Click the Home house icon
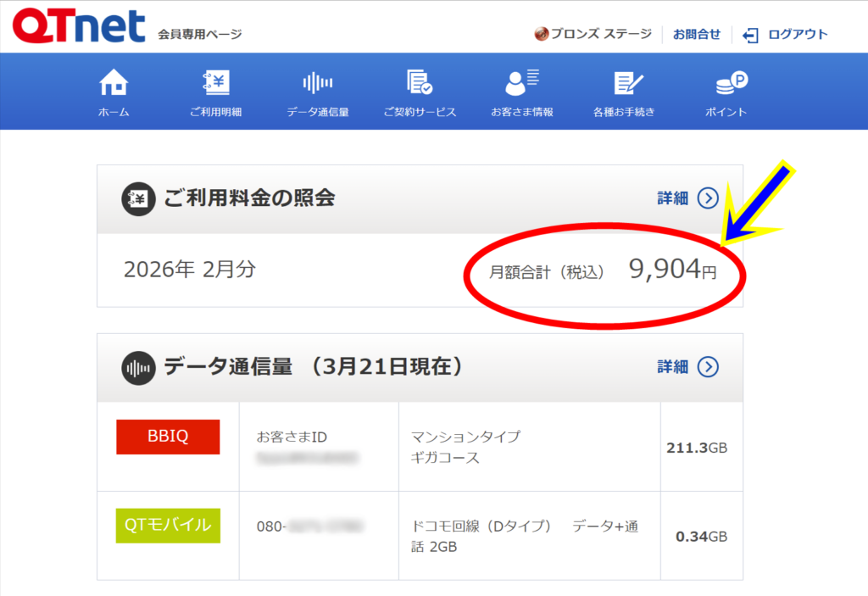Image resolution: width=868 pixels, height=596 pixels. pos(114,82)
